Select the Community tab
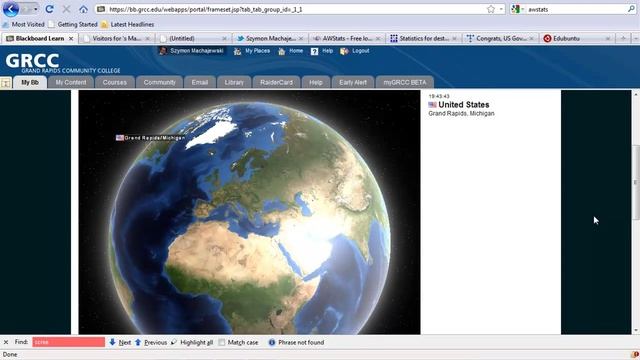Screen dimensions: 640x360 point(160,82)
